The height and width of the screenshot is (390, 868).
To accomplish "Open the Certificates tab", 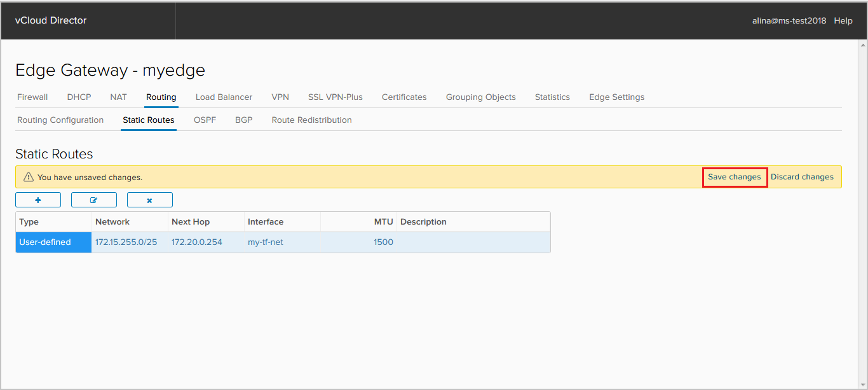I will tap(404, 97).
